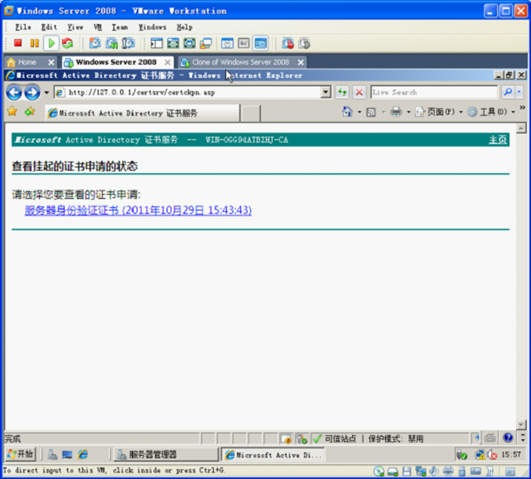Image resolution: width=531 pixels, height=479 pixels.
Task: Expand the address bar URL dropdown
Action: tap(325, 92)
